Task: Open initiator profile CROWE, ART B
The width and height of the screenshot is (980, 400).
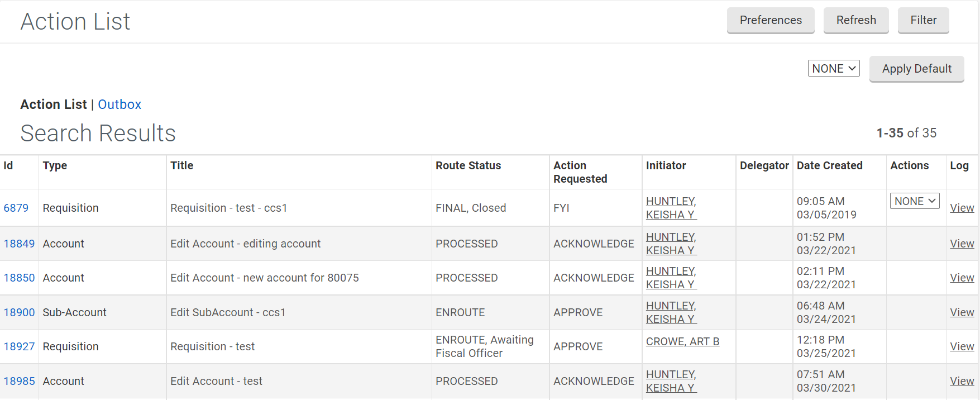Action: tap(682, 341)
